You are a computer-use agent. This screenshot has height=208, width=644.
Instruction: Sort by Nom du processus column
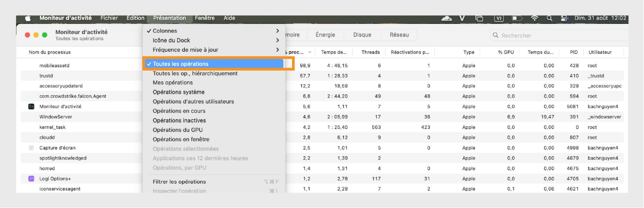(x=50, y=52)
